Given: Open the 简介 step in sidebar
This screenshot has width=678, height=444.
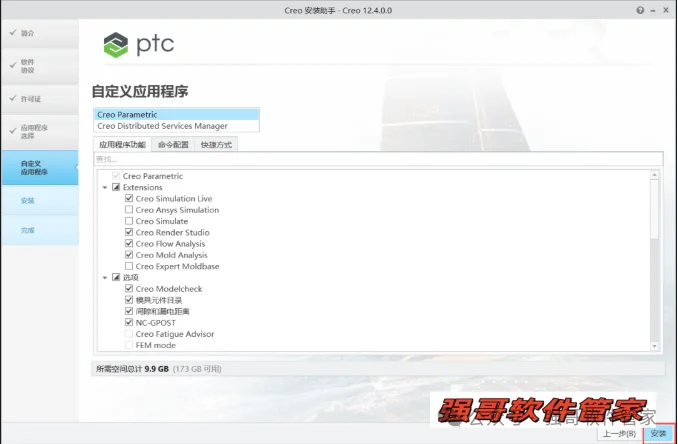Looking at the screenshot, I should 40,33.
